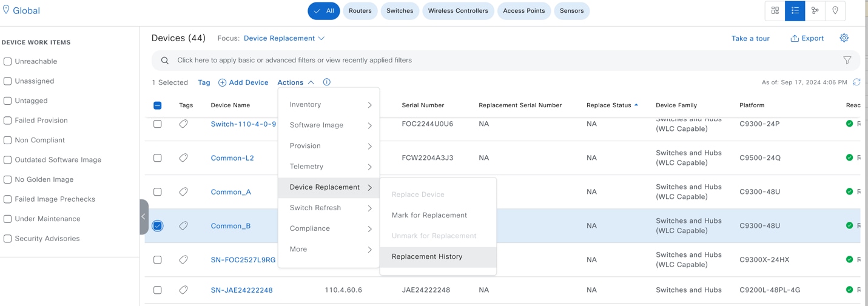Check the Security Advisories filter
Screen dimensions: 868x306
coord(8,239)
